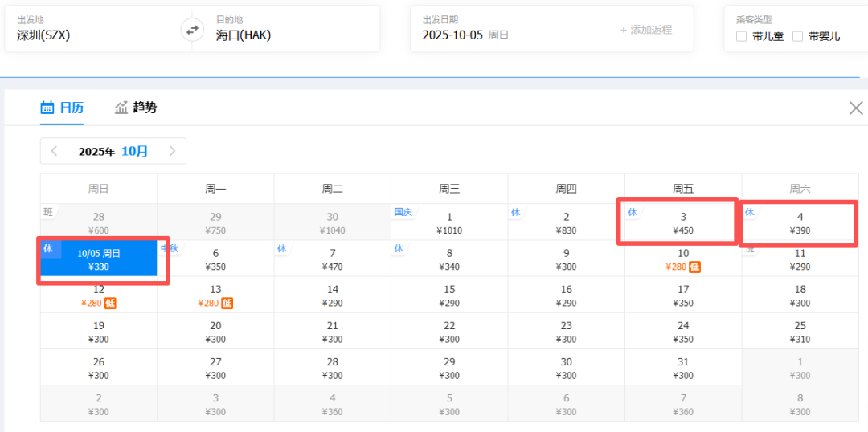Screen dimensions: 868x432
Task: Swap departure and destination cities
Action: (192, 31)
